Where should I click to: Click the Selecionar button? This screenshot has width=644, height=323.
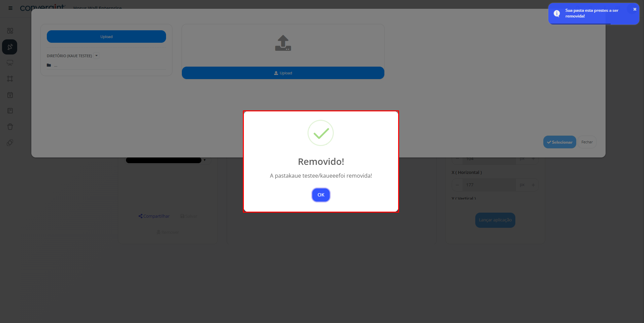(x=559, y=142)
